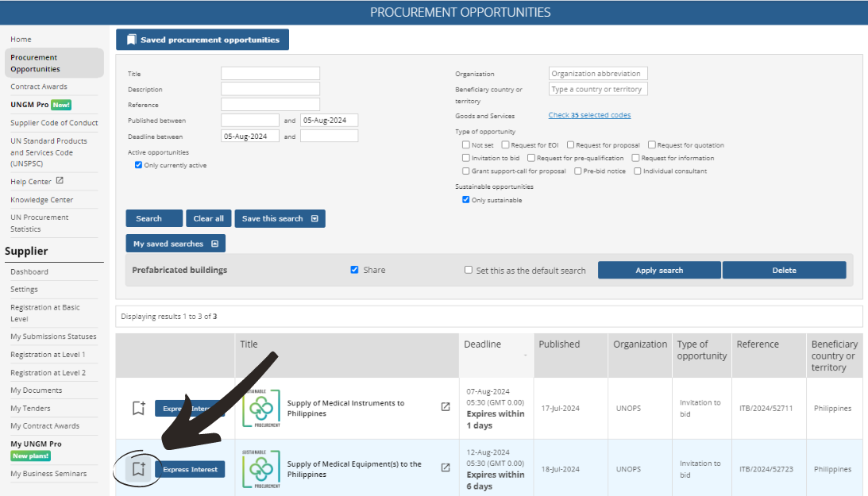The width and height of the screenshot is (868, 496).
Task: Open Saved procurement opportunities
Action: coord(202,40)
